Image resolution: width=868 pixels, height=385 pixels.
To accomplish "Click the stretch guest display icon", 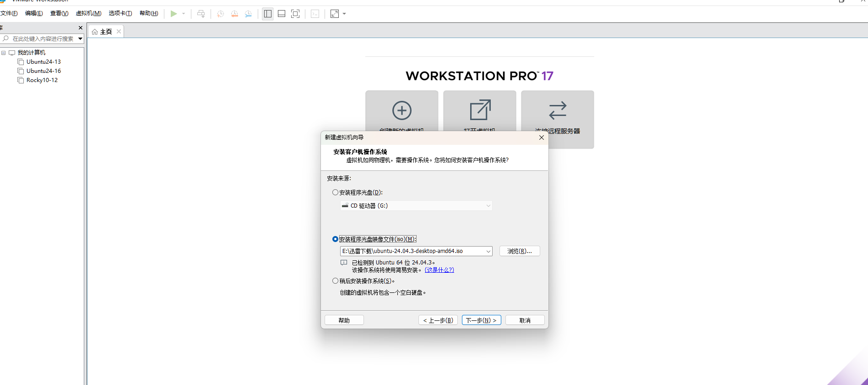I will 335,14.
